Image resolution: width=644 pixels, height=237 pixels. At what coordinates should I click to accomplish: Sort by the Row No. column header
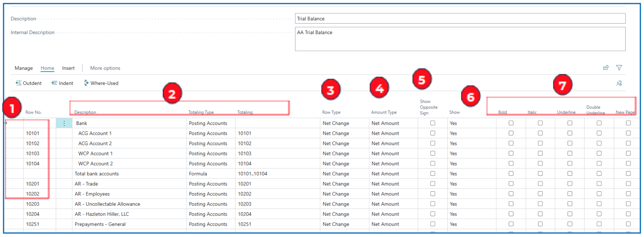33,112
